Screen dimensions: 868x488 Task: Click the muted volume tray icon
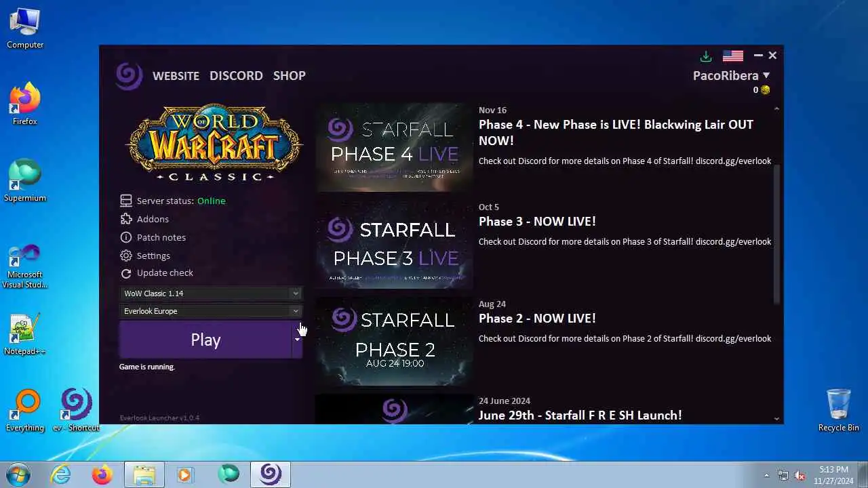[x=800, y=475]
